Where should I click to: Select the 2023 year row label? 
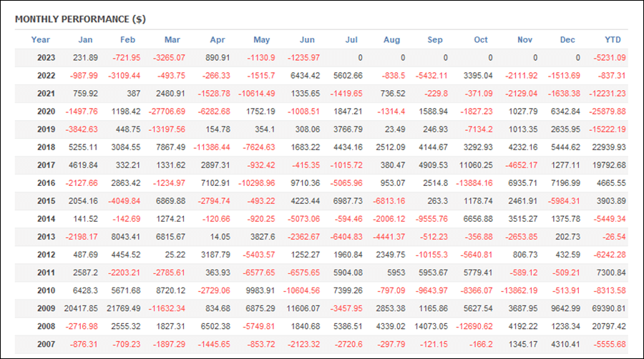click(x=46, y=58)
